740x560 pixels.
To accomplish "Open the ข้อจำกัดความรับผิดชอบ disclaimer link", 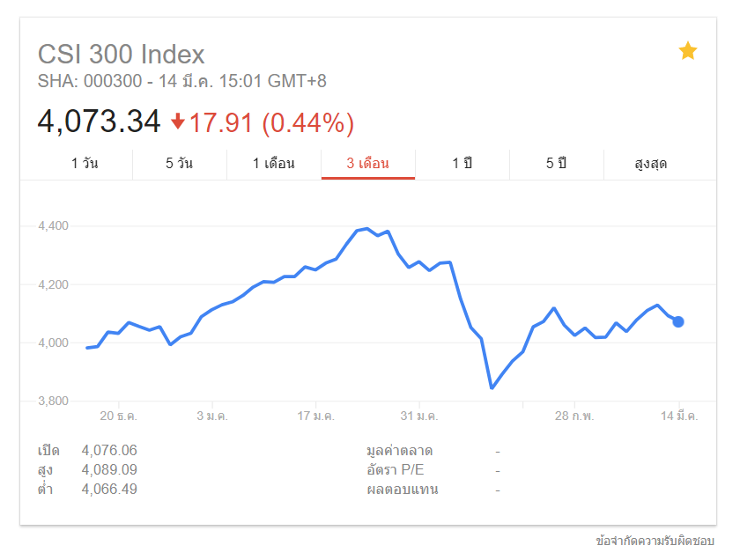I will (655, 540).
